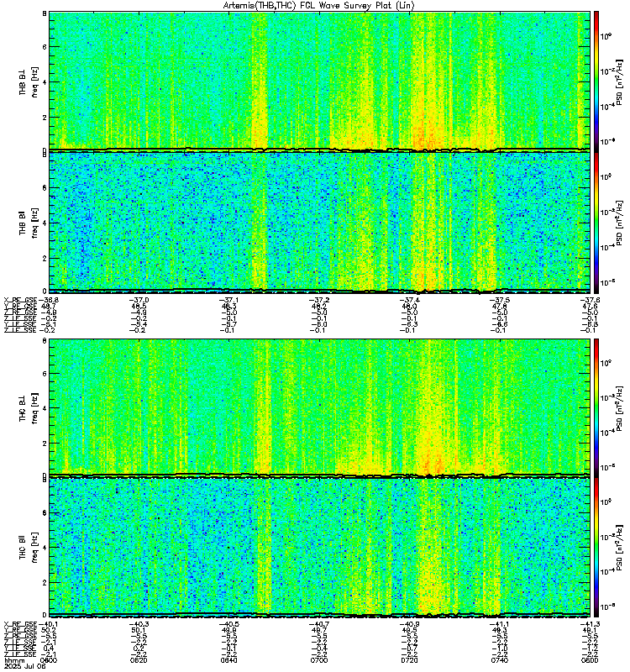Click the THB B-perpendicular spectrogram panel
This screenshot has width=630, height=672.
(x=320, y=81)
